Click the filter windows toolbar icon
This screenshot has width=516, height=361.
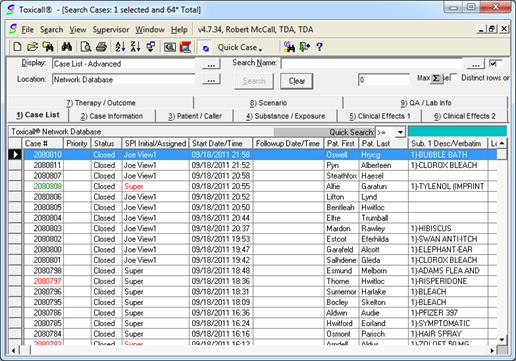[x=151, y=47]
